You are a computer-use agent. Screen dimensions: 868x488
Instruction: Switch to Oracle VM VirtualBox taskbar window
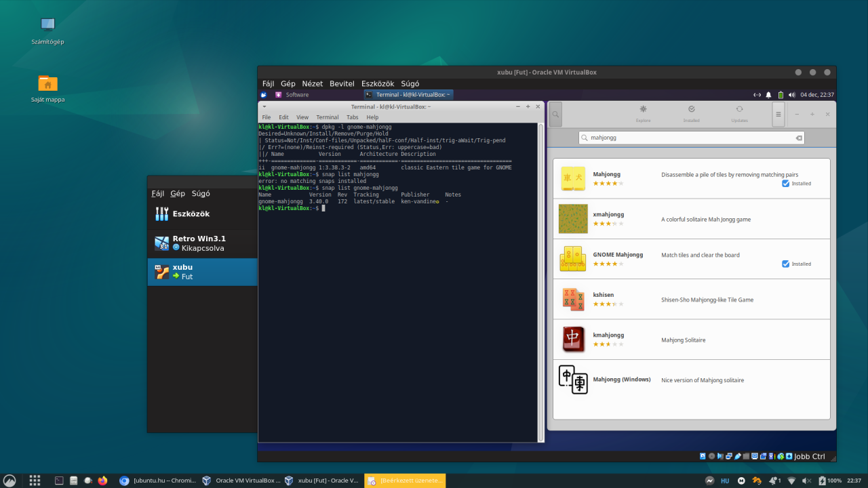point(241,481)
